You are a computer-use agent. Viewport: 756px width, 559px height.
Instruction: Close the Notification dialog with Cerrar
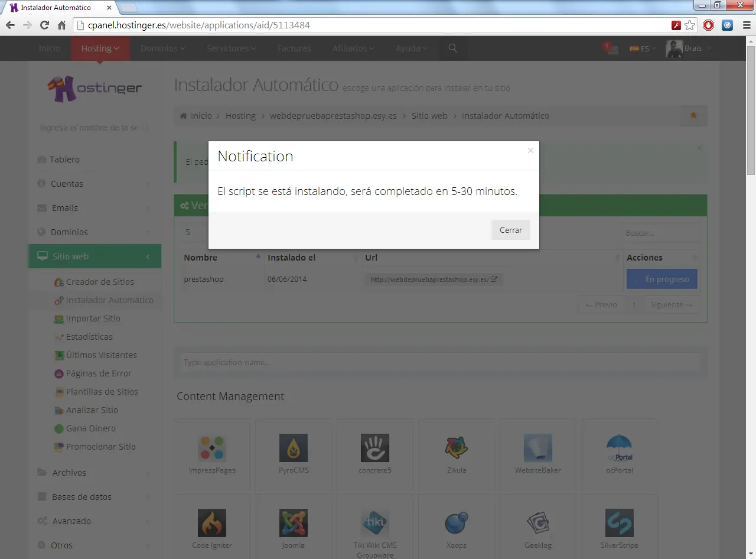tap(511, 230)
